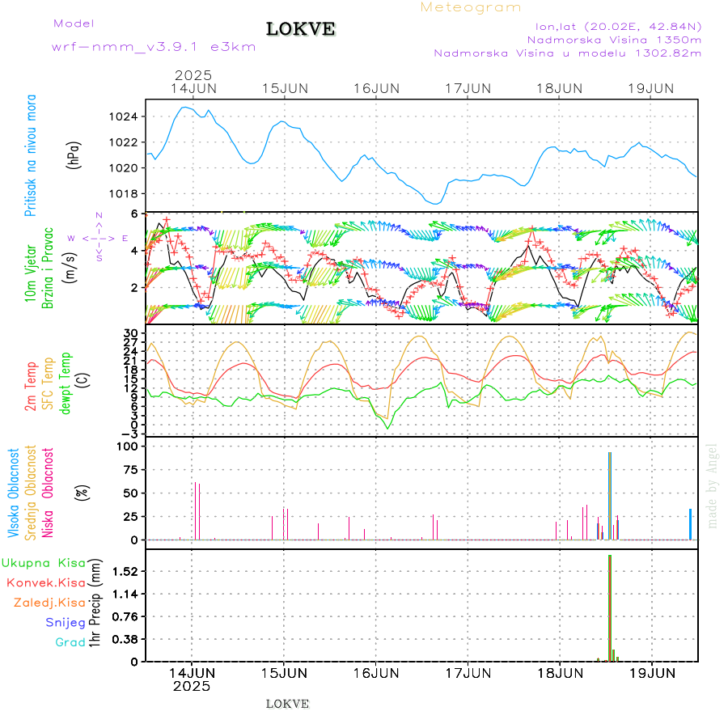
Task: Click the wind direction compass rose
Action: click(x=99, y=238)
